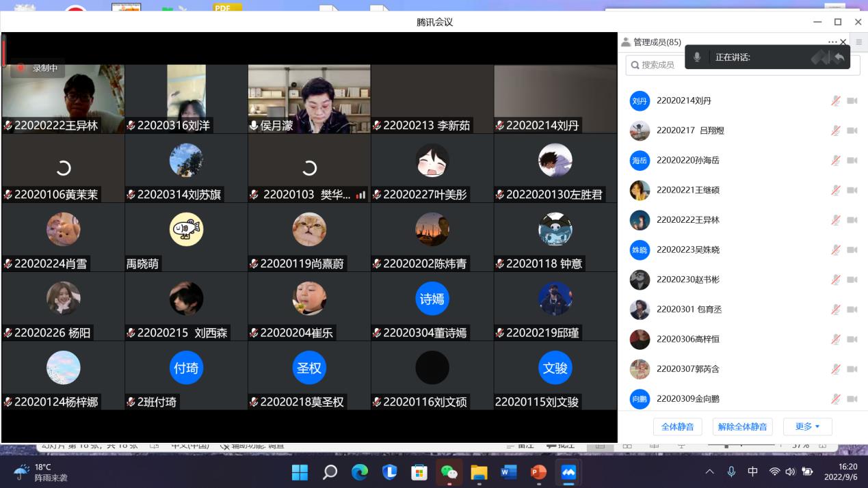Select the 22020204崔乐 video tile
The image size is (868, 488).
[309, 306]
